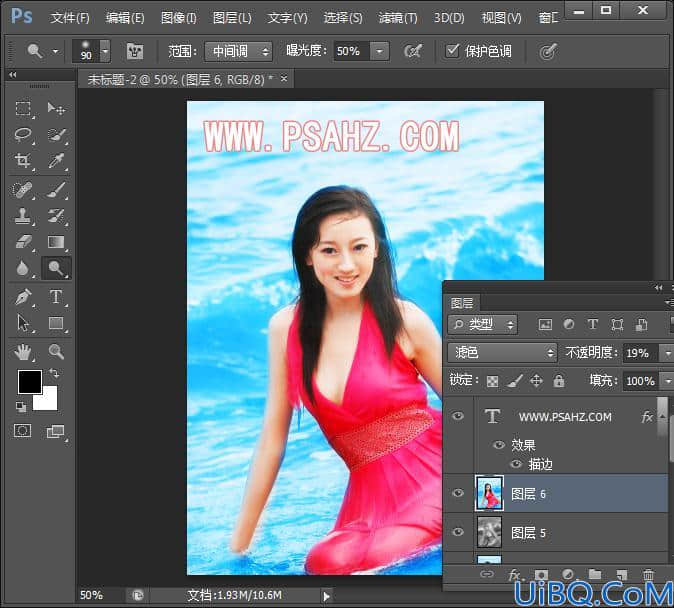This screenshot has height=608, width=674.
Task: Filter layers by pixel layer icon
Action: pyautogui.click(x=545, y=325)
